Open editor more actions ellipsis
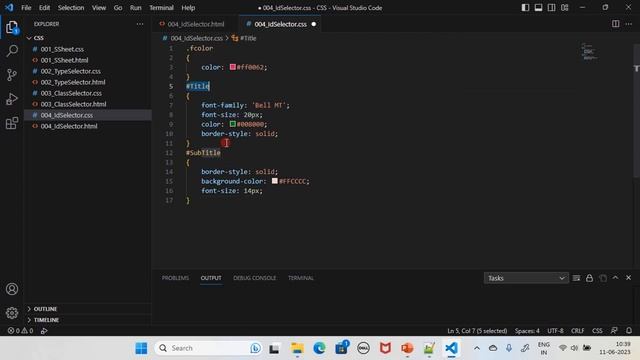The height and width of the screenshot is (360, 640). pyautogui.click(x=629, y=24)
